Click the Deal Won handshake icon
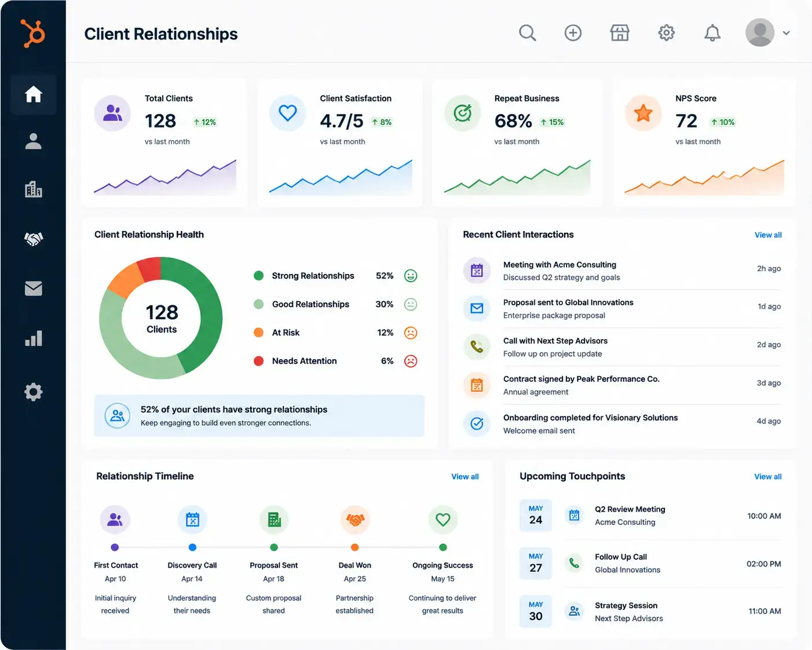812x650 pixels. [x=355, y=520]
